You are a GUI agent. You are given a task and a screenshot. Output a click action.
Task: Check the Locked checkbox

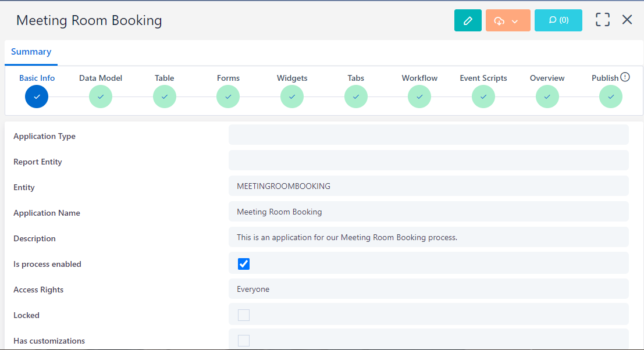coord(244,315)
